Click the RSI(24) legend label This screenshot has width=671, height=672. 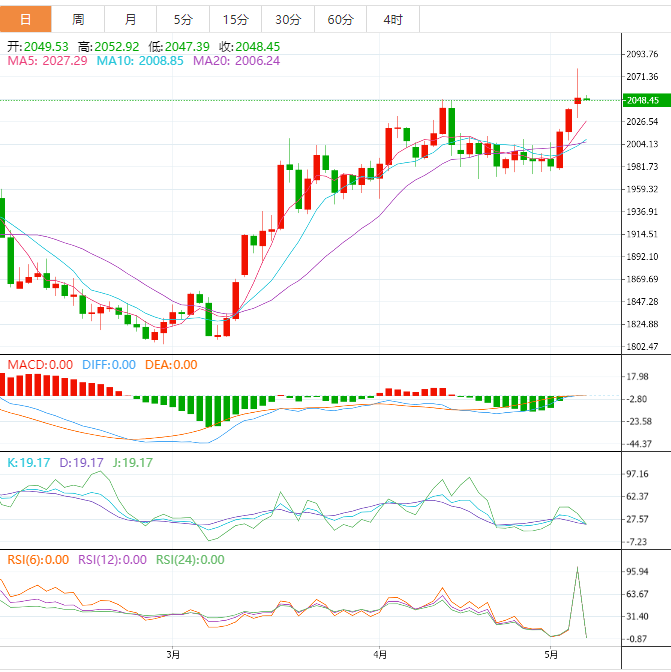[189, 560]
